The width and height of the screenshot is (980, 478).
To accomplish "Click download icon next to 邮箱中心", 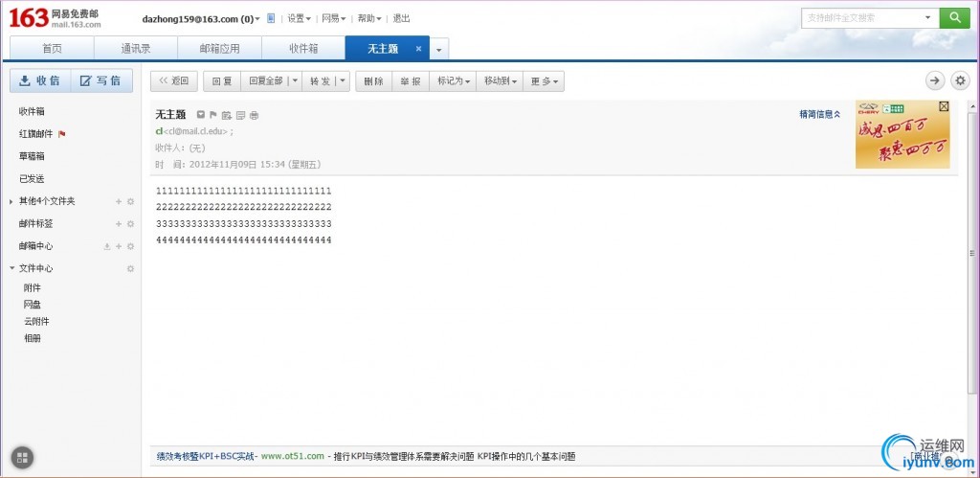I will 107,246.
